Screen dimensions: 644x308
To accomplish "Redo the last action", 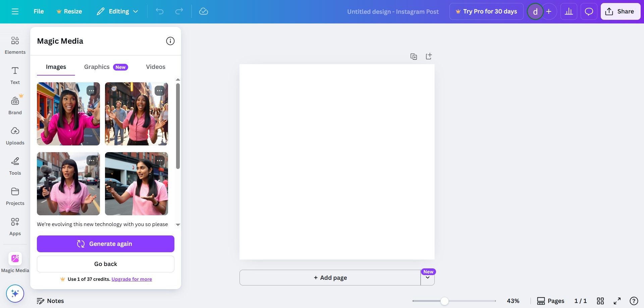I will [179, 11].
